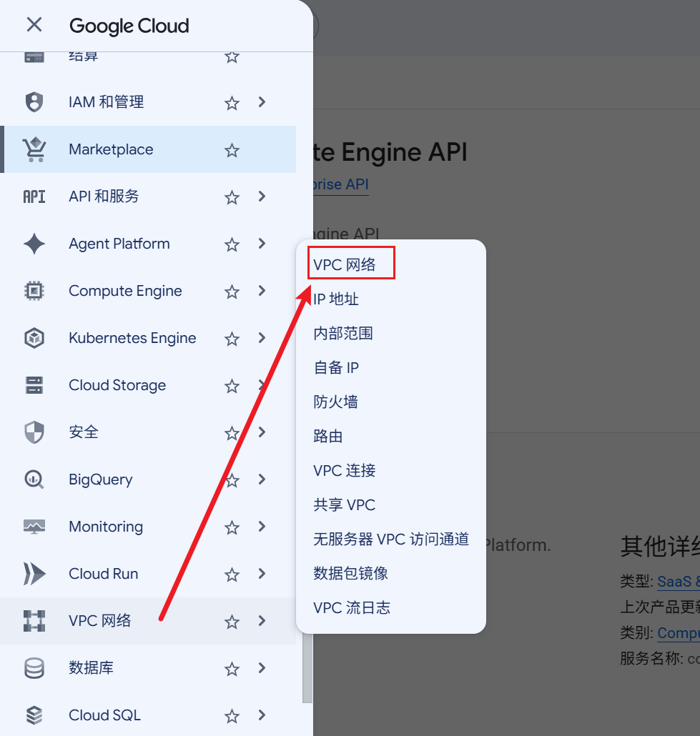Click the Cloud Run arrows icon
Viewport: 700px width, 736px height.
[34, 574]
